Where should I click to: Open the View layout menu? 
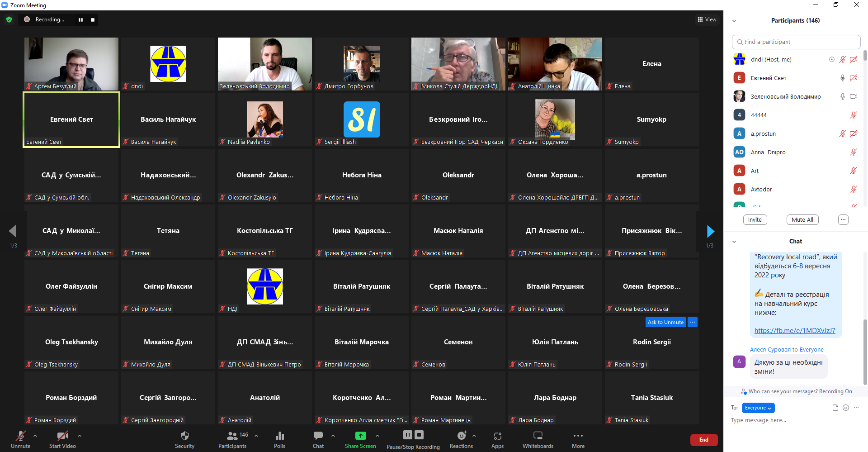(707, 19)
